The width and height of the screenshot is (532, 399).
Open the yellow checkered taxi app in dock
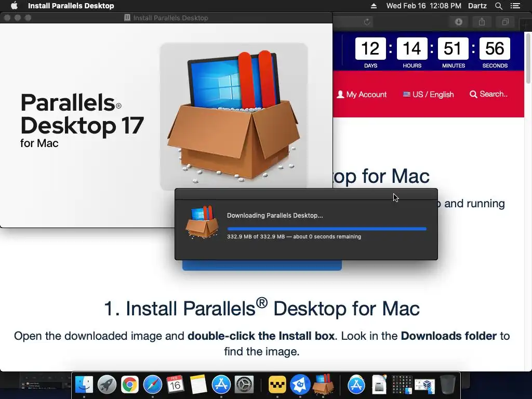[x=277, y=385]
